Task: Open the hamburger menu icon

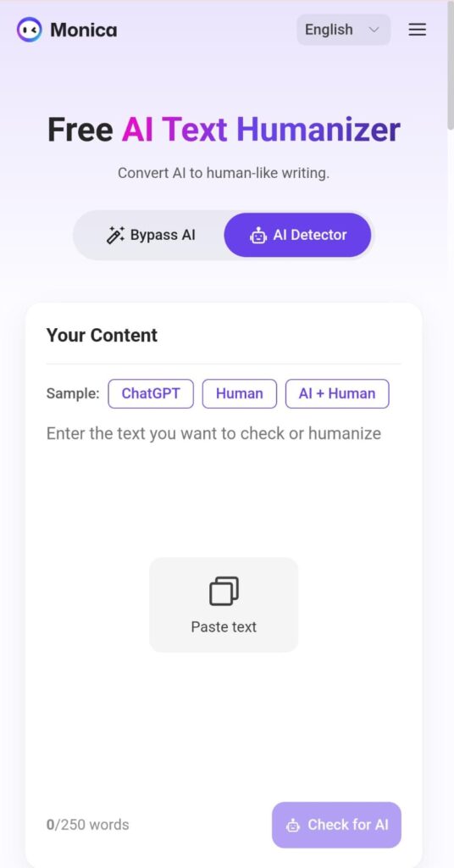Action: pyautogui.click(x=417, y=30)
